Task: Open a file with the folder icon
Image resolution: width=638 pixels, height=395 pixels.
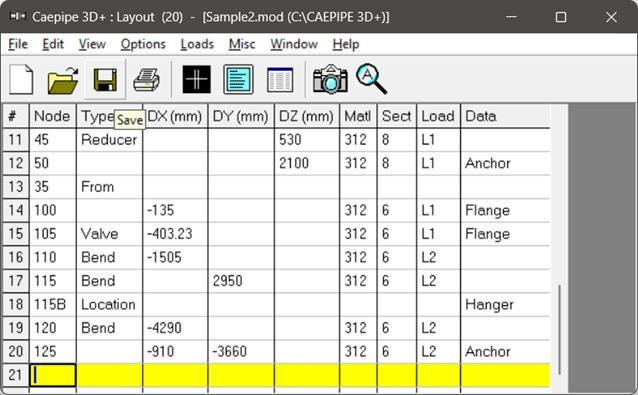Action: 63,79
